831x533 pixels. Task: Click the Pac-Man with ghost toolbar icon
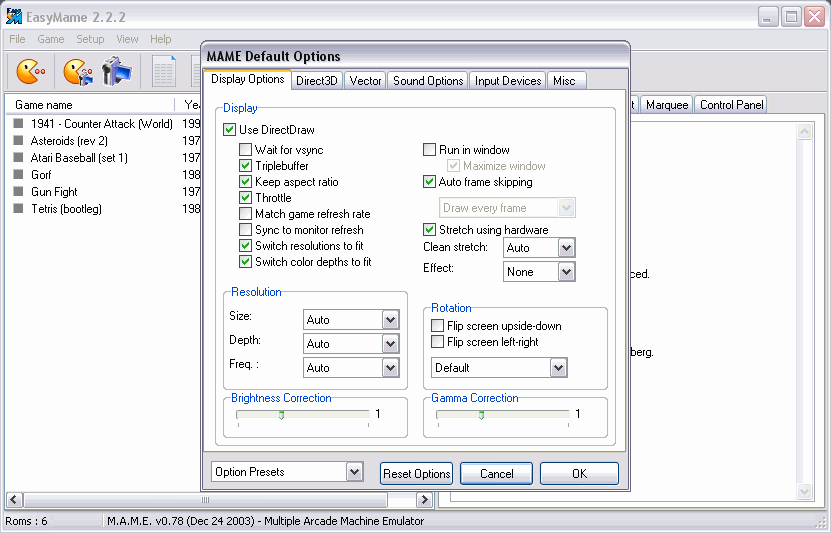click(78, 72)
